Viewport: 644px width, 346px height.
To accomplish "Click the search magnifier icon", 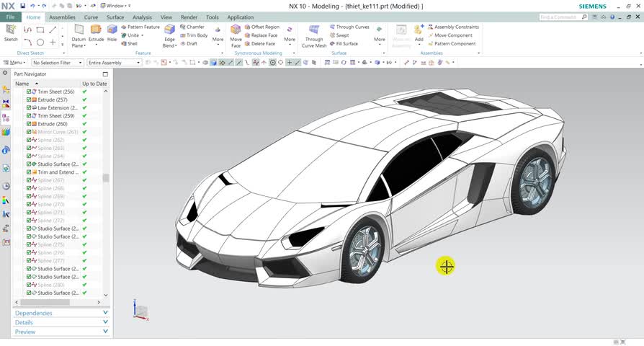I will pyautogui.click(x=584, y=17).
